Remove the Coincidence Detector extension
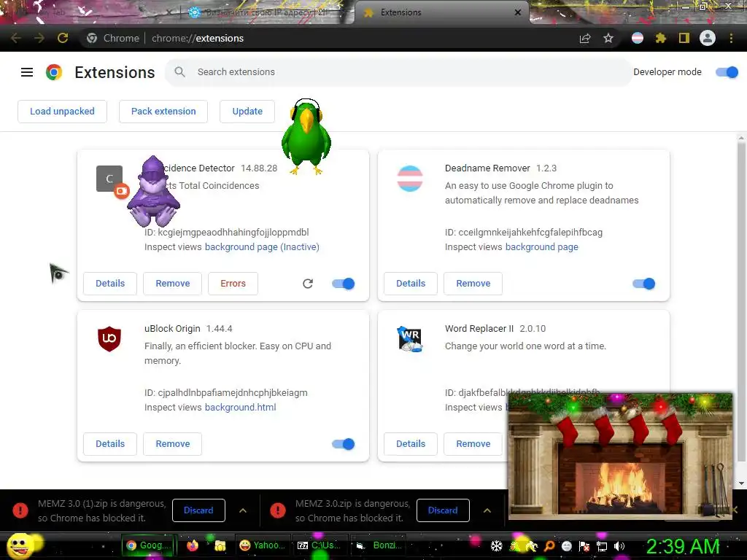 pos(172,284)
